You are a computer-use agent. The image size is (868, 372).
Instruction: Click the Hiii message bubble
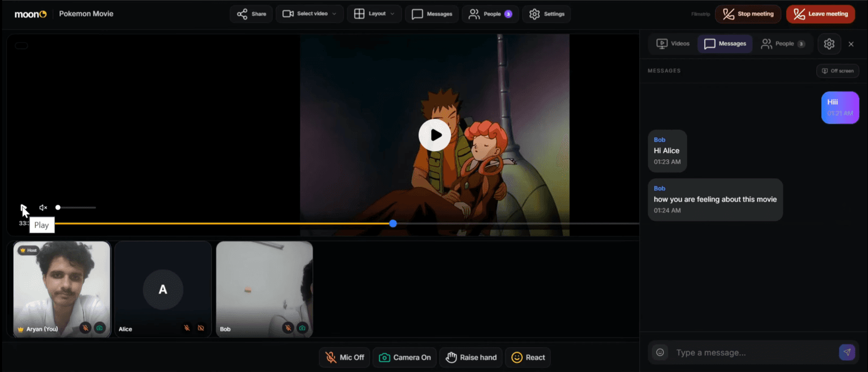840,108
